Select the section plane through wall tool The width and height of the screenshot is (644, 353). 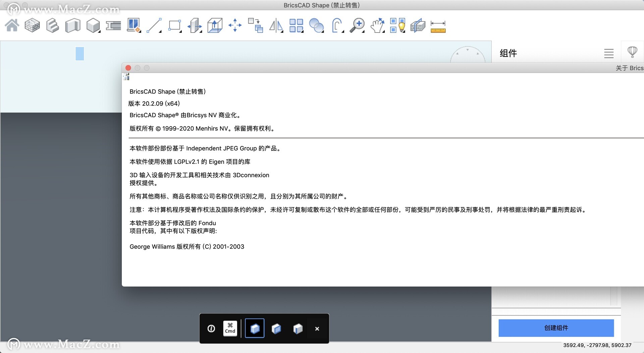[418, 26]
